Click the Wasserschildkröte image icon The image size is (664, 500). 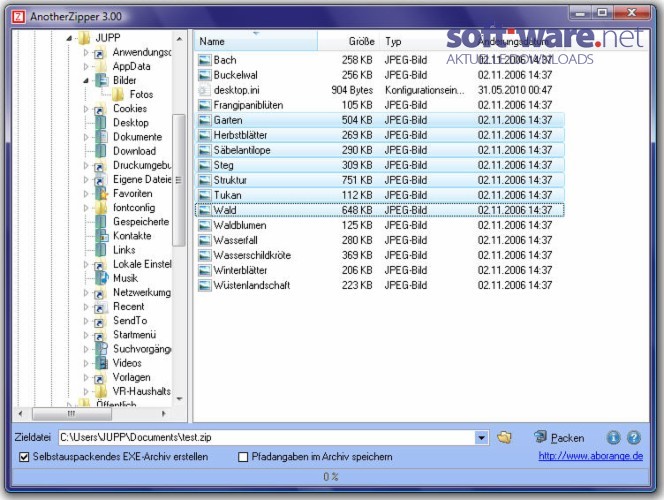tap(205, 255)
